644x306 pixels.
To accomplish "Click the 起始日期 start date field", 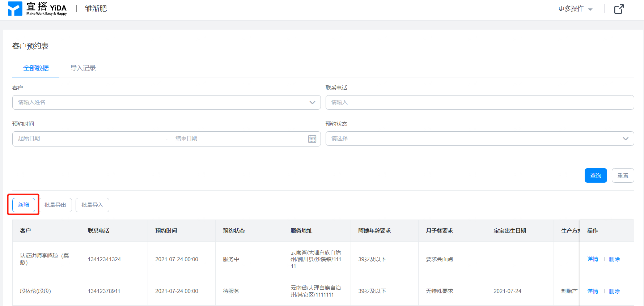I will tap(89, 139).
